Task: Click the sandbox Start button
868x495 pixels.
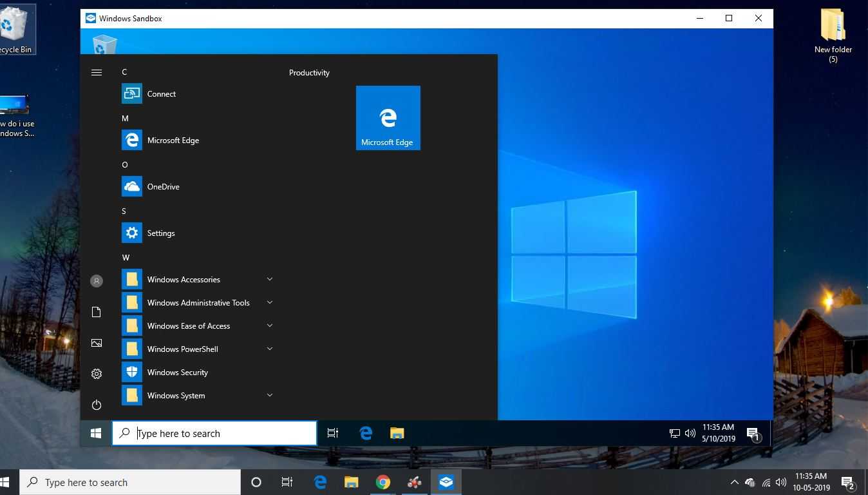Action: pyautogui.click(x=96, y=433)
